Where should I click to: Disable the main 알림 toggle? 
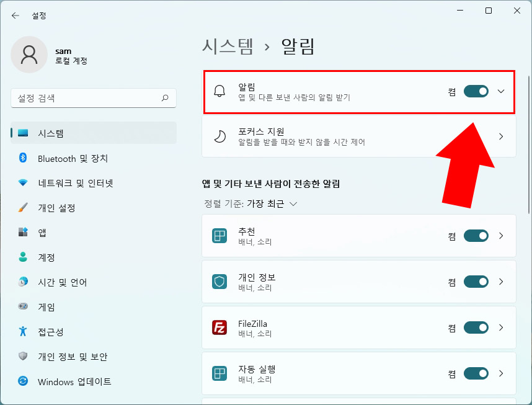(x=476, y=91)
